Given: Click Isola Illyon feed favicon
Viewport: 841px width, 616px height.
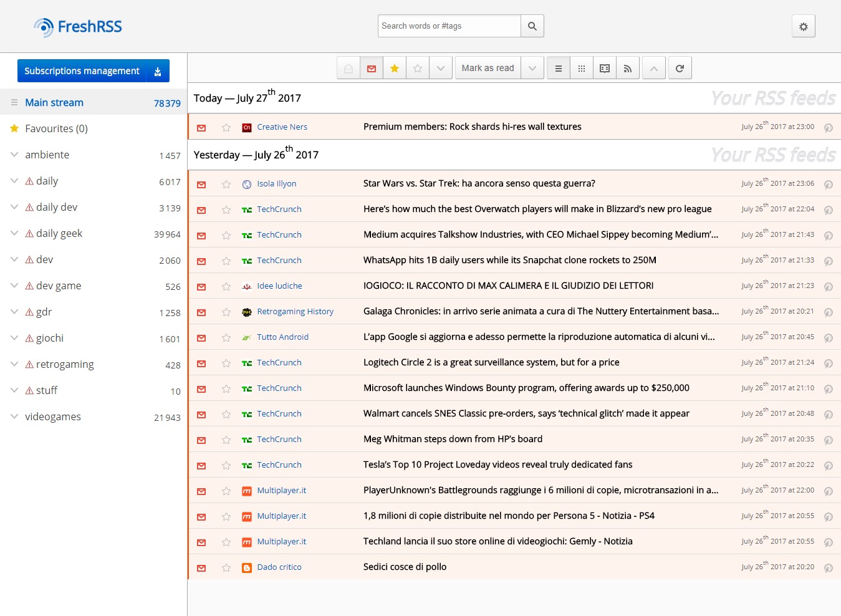Looking at the screenshot, I should 247,185.
